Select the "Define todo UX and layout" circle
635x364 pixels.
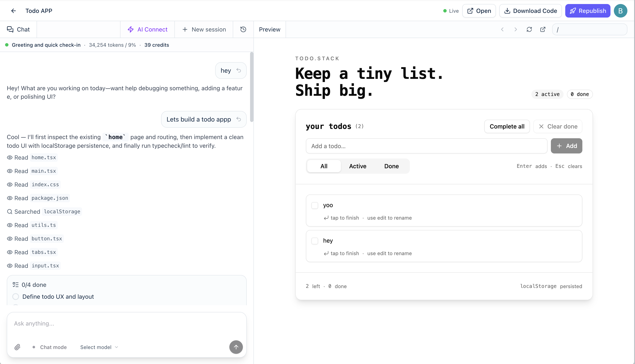15,297
